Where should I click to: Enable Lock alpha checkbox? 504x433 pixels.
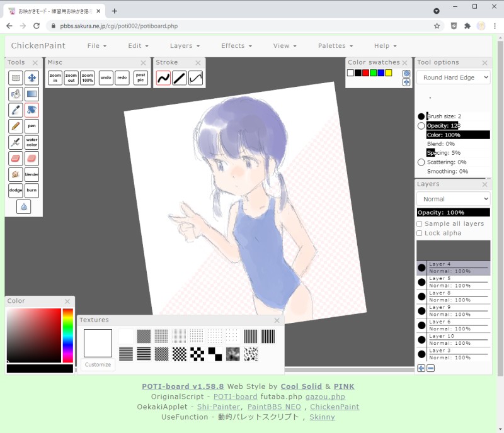420,233
